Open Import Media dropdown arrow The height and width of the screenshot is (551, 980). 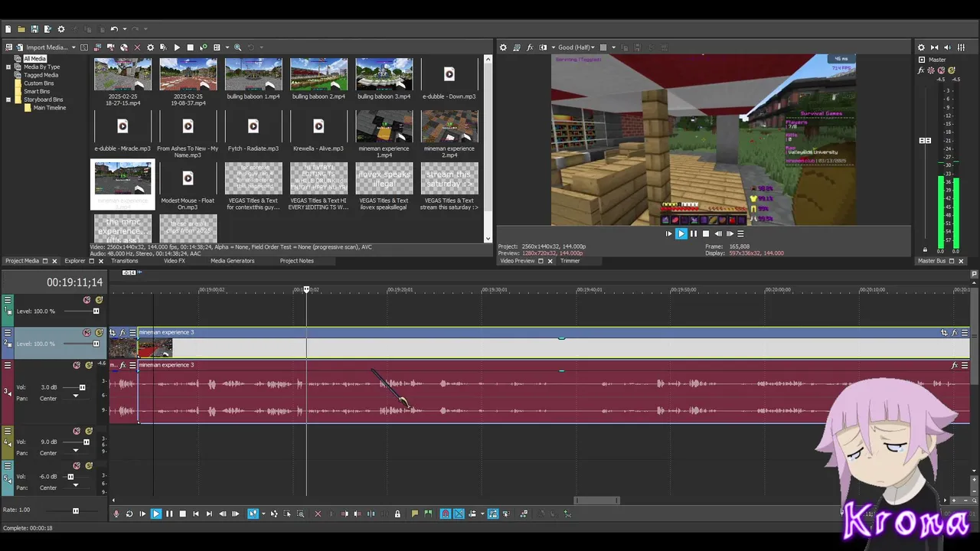73,47
